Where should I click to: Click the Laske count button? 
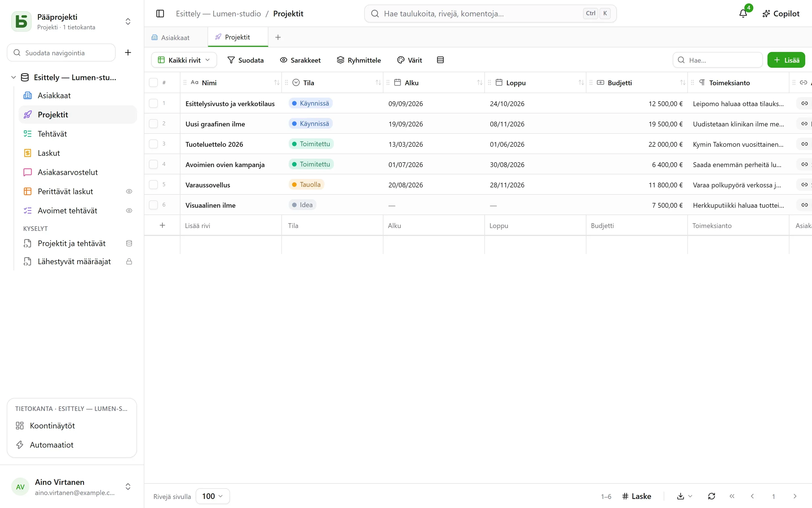tap(637, 496)
